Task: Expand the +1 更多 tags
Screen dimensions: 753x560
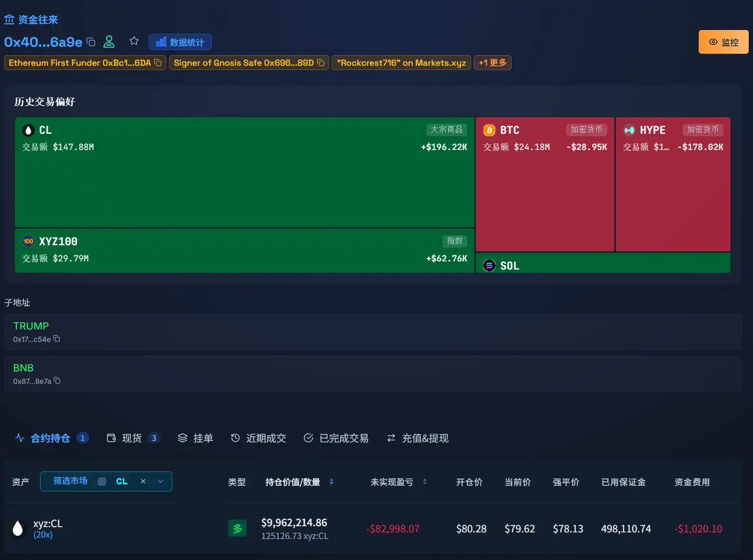Action: coord(492,63)
